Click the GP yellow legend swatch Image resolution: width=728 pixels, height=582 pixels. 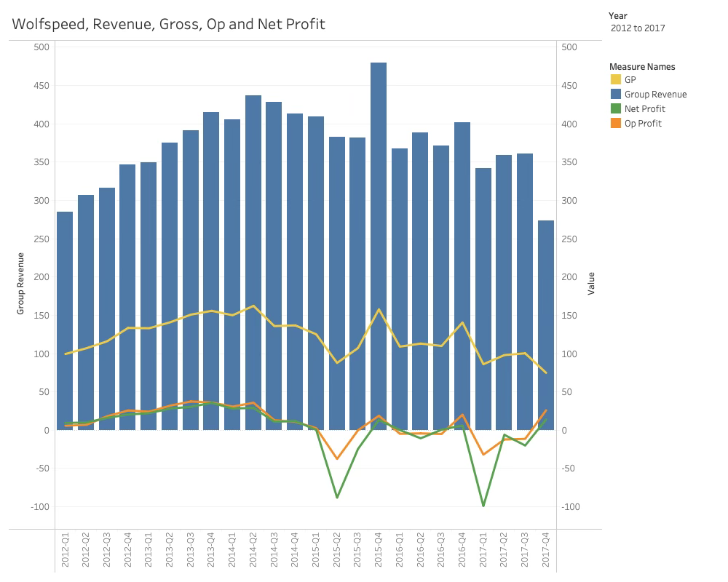(616, 79)
